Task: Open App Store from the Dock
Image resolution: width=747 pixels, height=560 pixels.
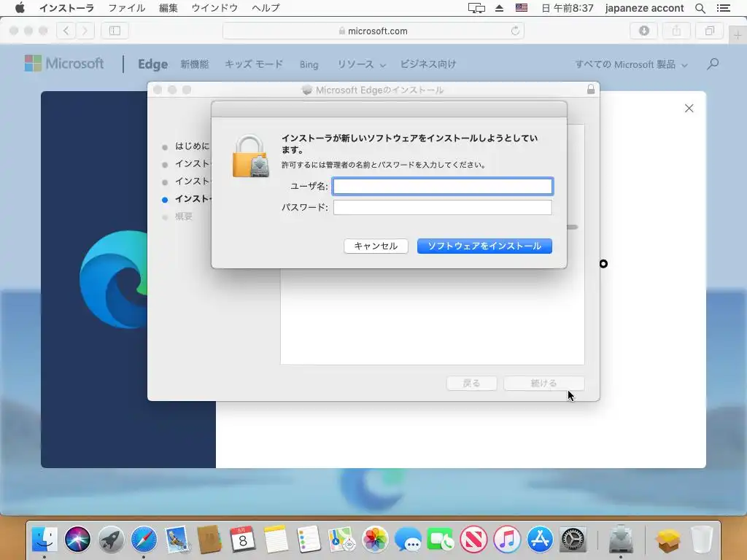Action: (540, 540)
